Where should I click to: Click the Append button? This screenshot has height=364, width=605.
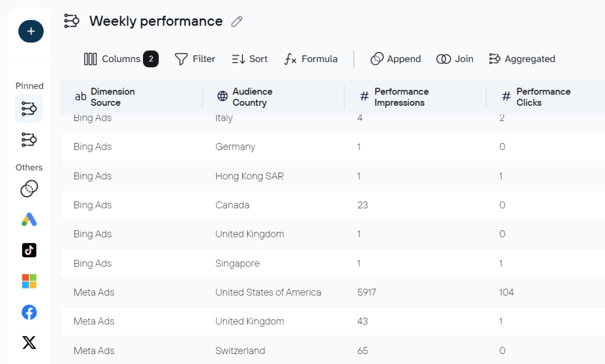pyautogui.click(x=395, y=59)
